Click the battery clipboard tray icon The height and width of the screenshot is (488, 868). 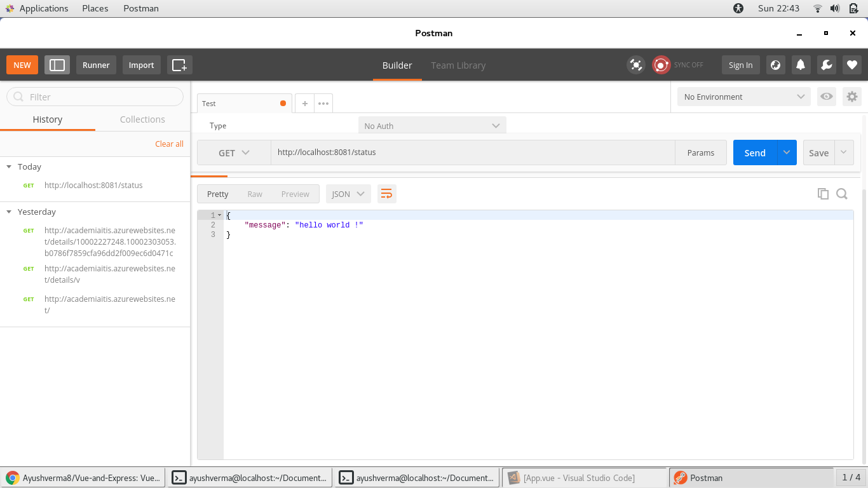point(853,8)
